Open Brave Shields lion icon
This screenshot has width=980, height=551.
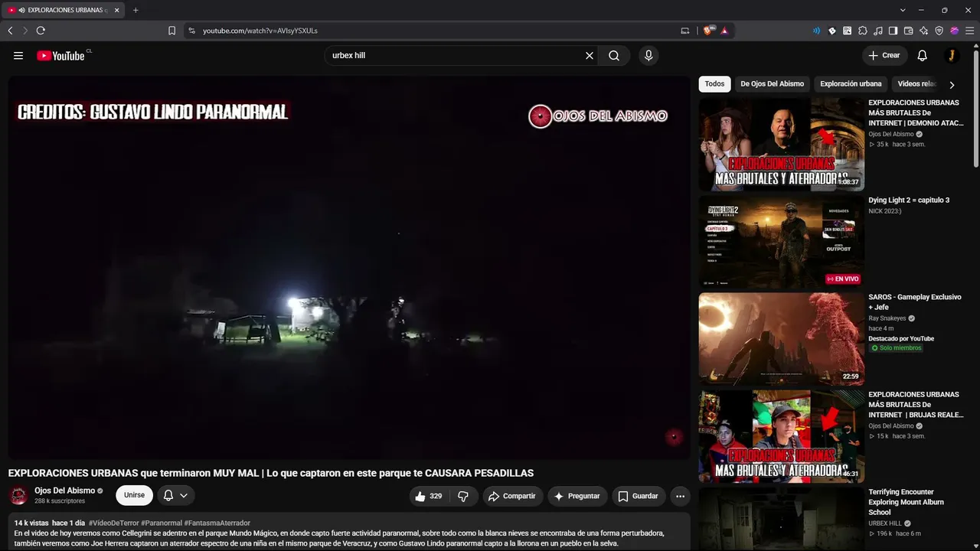click(708, 31)
